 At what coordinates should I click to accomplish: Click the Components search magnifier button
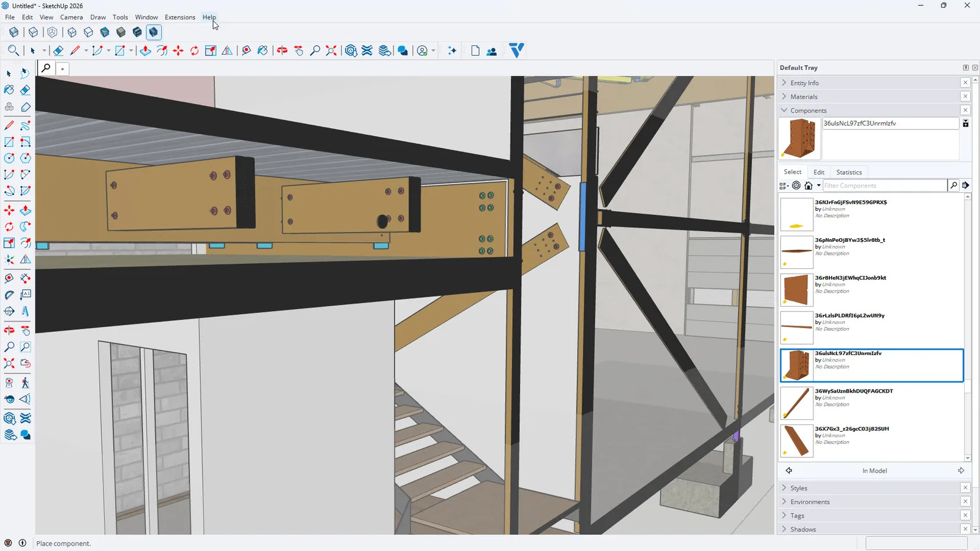tap(953, 186)
